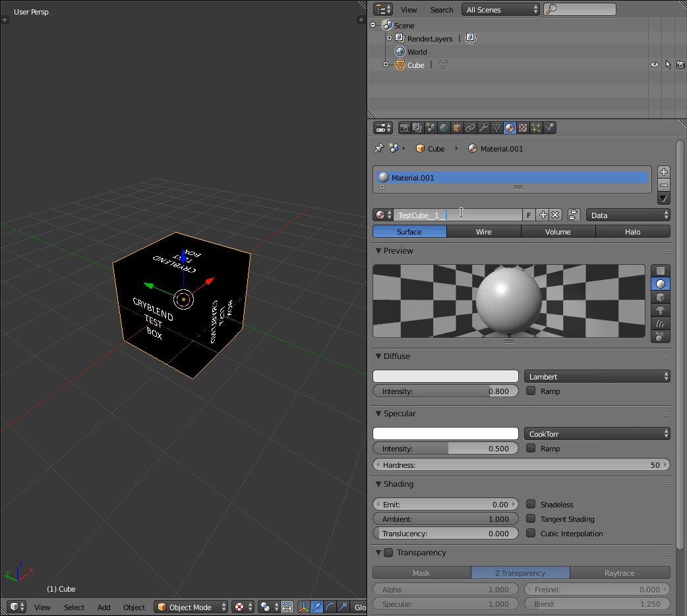
Task: Unlink material with the X icon
Action: pyautogui.click(x=555, y=215)
